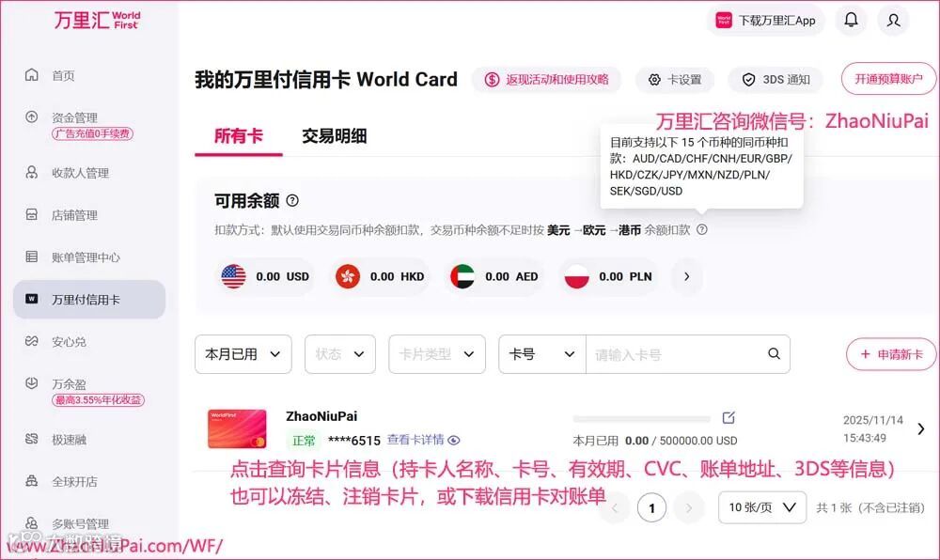The image size is (940, 560).
Task: Open the user profile icon
Action: coord(893,21)
